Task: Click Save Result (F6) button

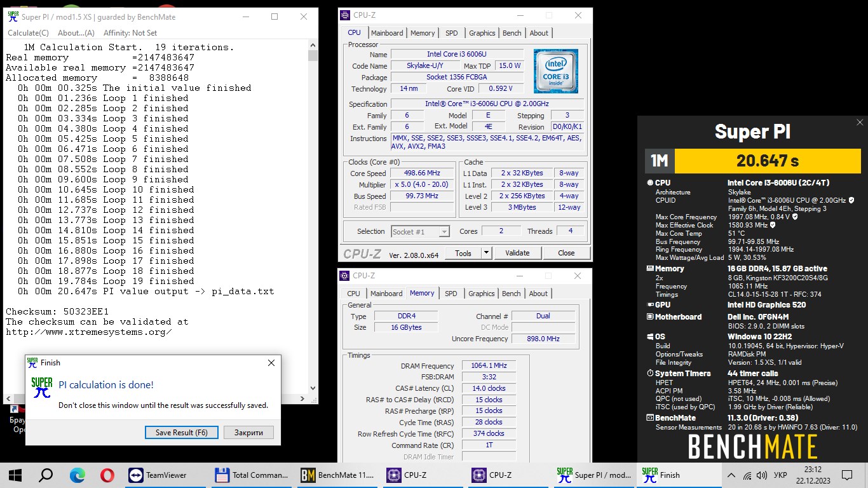Action: (x=182, y=433)
